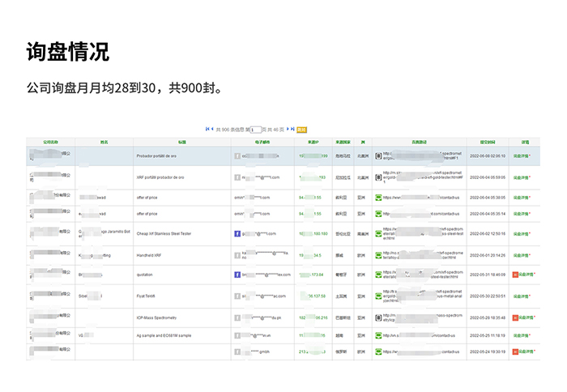Click the heading '询盘情况'
Image resolution: width=567 pixels, height=392 pixels.
click(x=67, y=51)
